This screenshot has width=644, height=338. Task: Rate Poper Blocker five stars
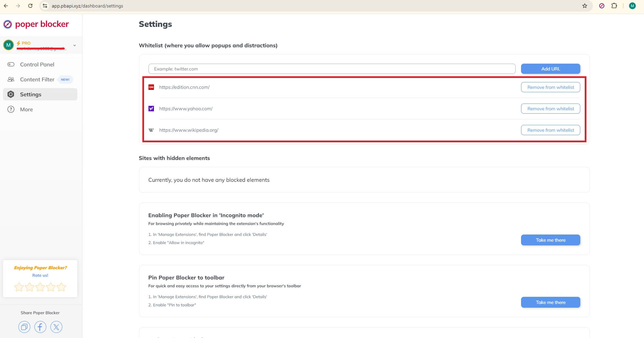(x=61, y=287)
